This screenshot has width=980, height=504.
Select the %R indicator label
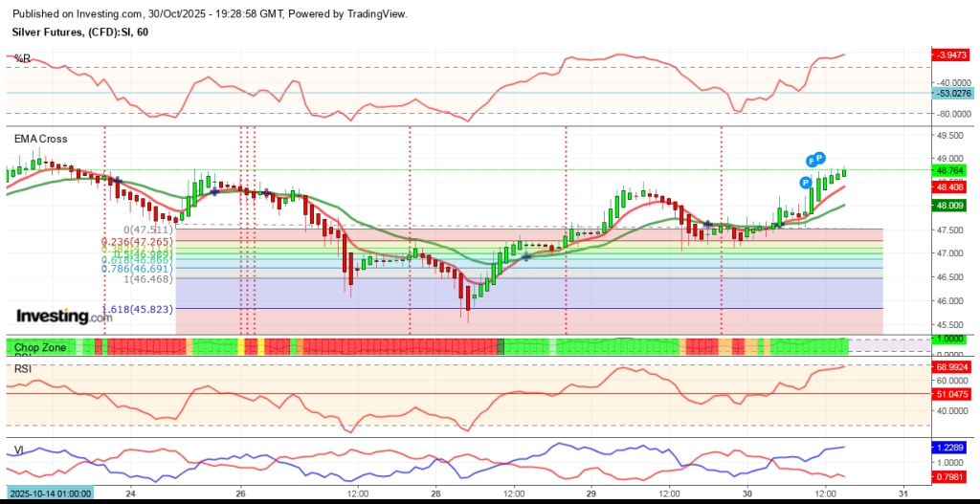(x=20, y=58)
